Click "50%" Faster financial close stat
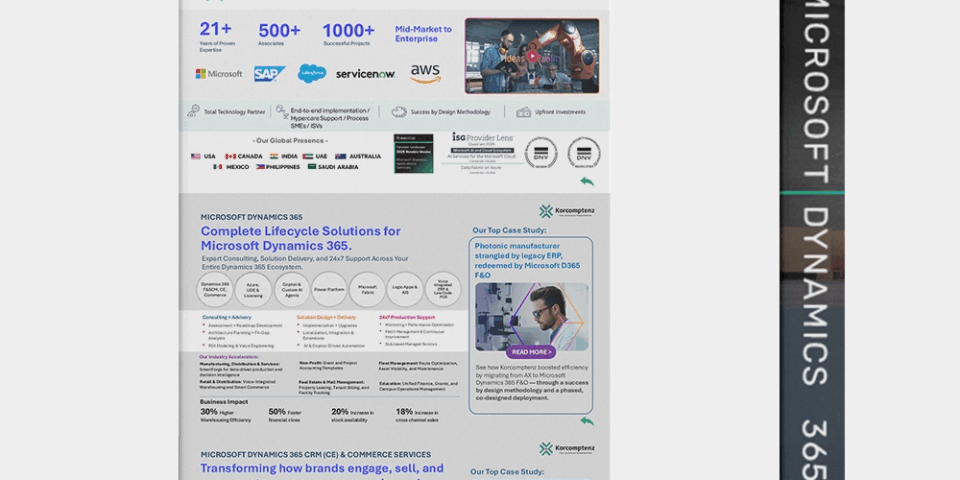Screen dimensions: 960x480 (277, 411)
